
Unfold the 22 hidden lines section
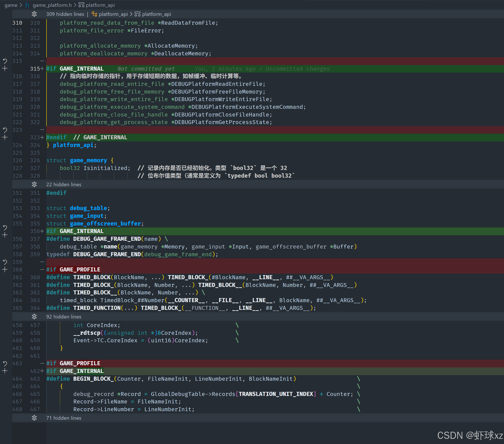point(34,184)
